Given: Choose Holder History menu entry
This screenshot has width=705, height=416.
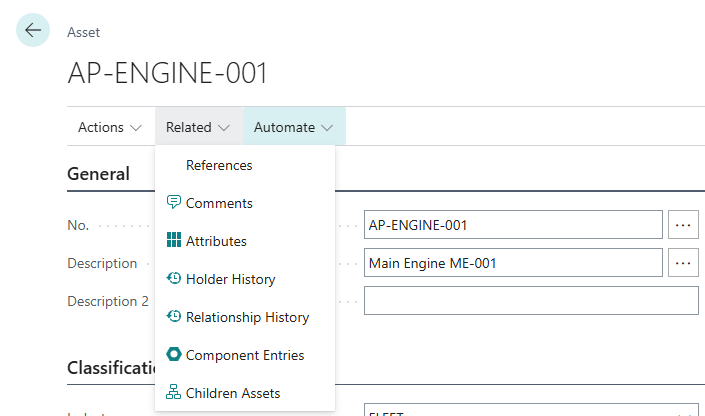Looking at the screenshot, I should (x=230, y=279).
